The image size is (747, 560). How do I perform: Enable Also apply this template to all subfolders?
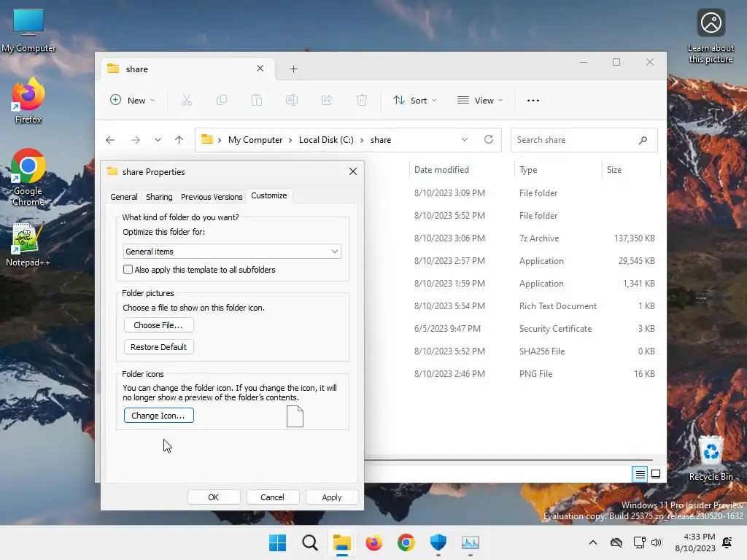(x=128, y=270)
